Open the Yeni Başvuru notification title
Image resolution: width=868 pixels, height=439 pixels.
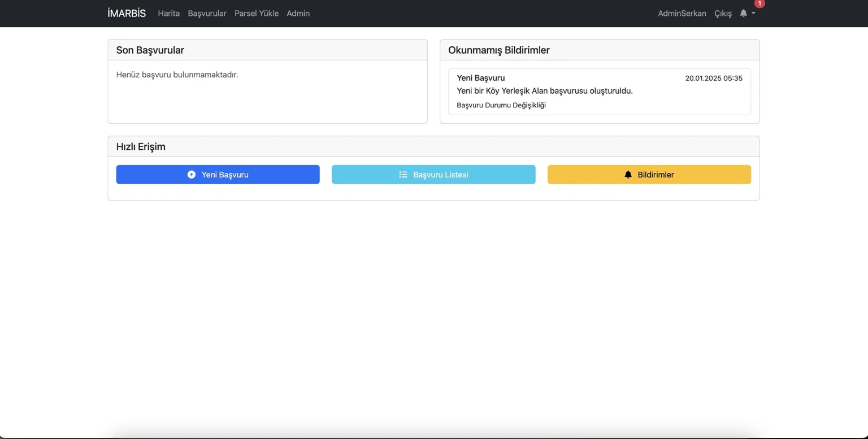pos(480,78)
